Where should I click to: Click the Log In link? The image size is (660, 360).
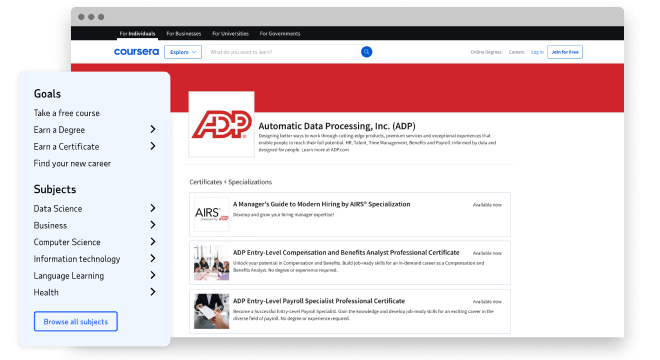537,52
